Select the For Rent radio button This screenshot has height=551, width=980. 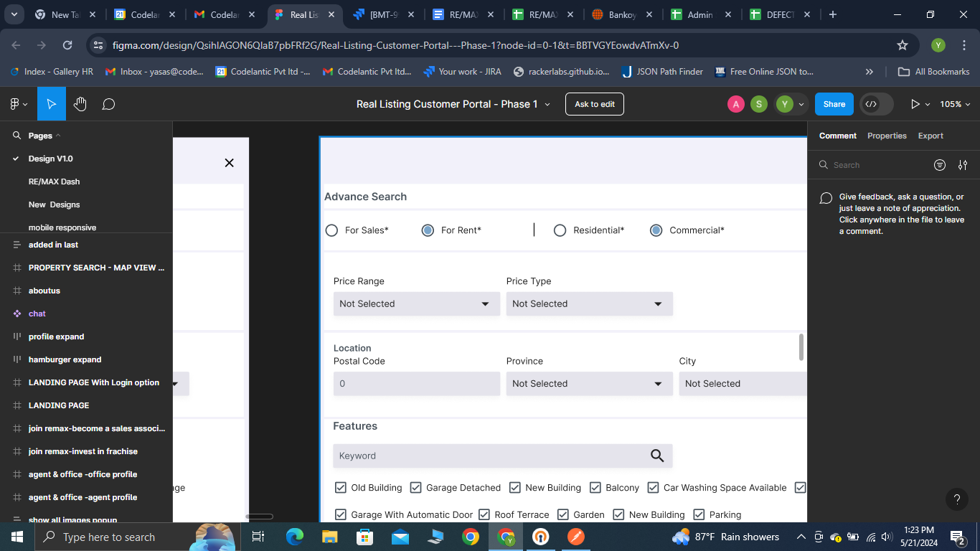[428, 230]
